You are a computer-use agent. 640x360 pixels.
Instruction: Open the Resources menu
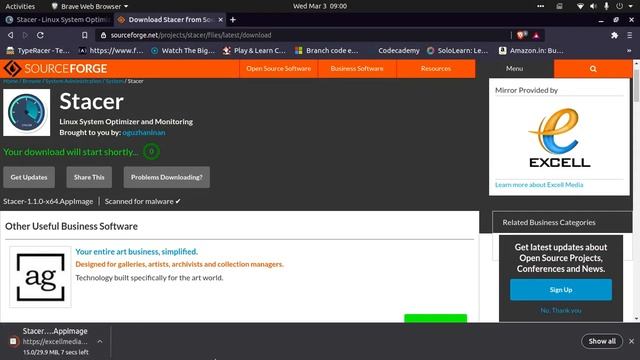tap(436, 69)
